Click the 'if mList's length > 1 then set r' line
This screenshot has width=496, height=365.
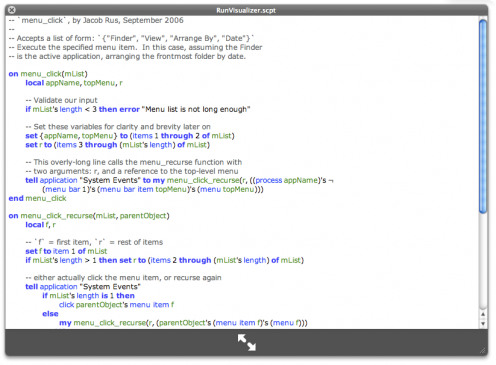point(165,260)
